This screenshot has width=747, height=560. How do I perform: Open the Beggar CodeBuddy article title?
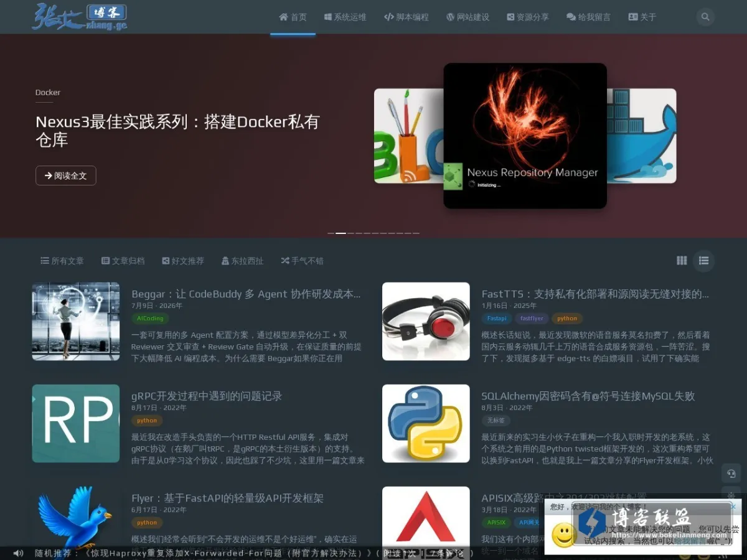(x=247, y=294)
